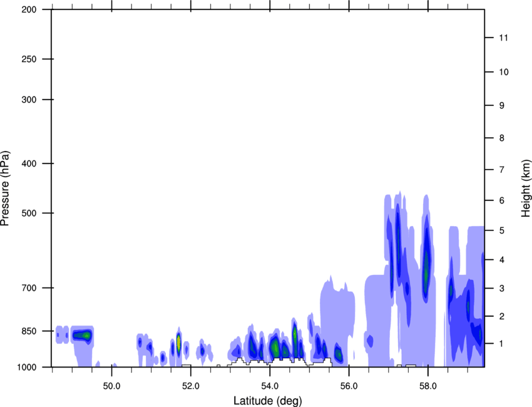Pick the 4 km height label
Viewport: 532px width, 407px height.
(502, 260)
